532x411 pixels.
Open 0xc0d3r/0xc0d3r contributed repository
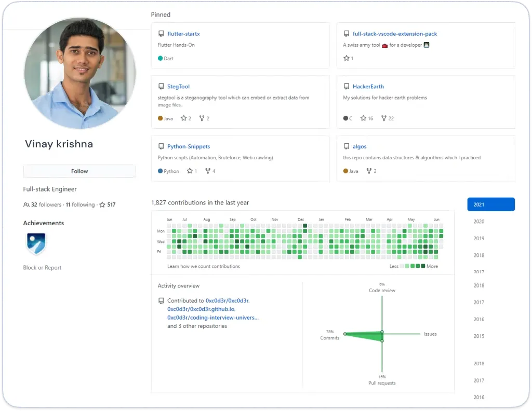[228, 300]
